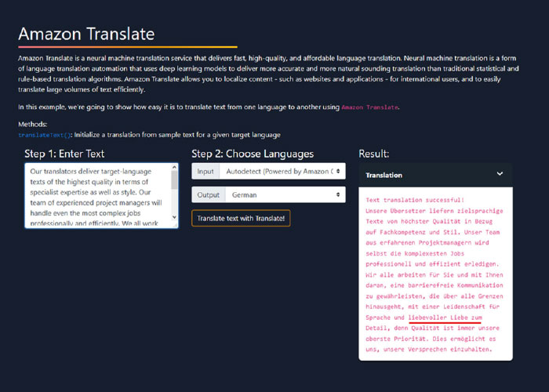Viewport: 549px width, 392px height.
Task: Click the 'Translate text with Translate!' button
Action: [241, 219]
